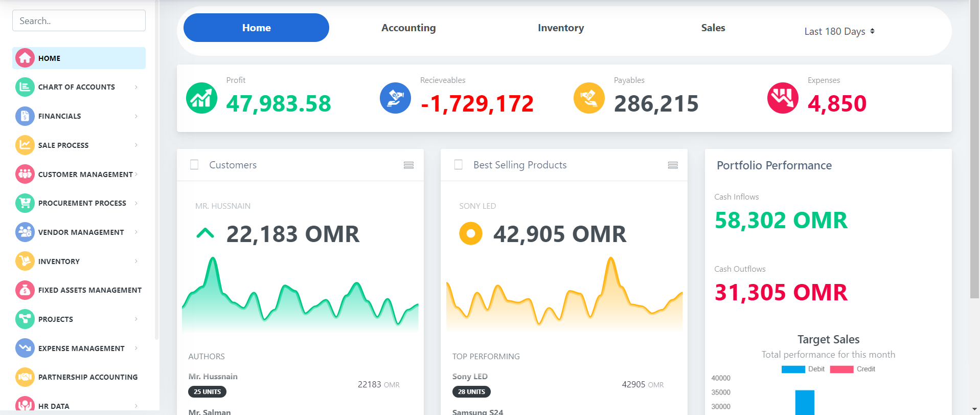Click the Partnership Accounting handshake icon
The height and width of the screenshot is (415, 980).
[x=25, y=377]
